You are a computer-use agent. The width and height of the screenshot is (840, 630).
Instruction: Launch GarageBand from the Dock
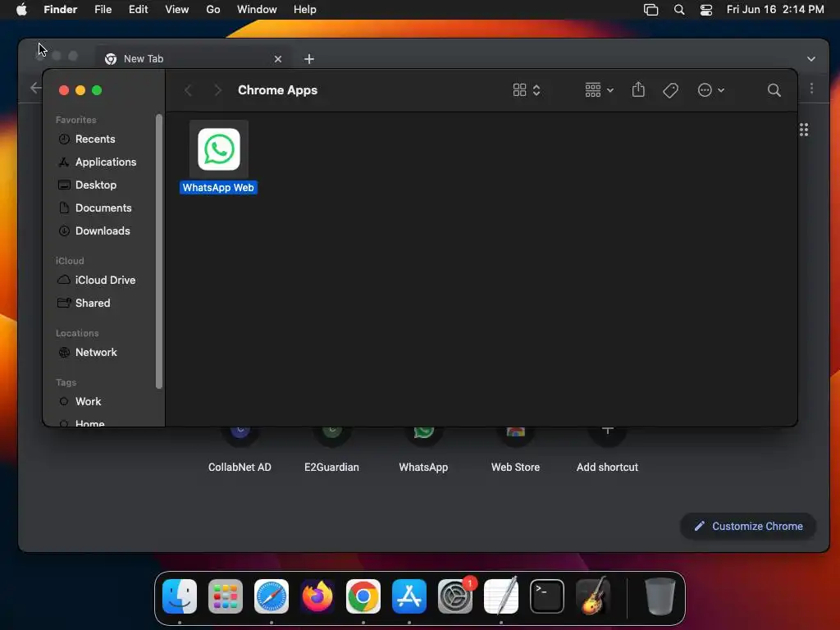[x=593, y=596]
